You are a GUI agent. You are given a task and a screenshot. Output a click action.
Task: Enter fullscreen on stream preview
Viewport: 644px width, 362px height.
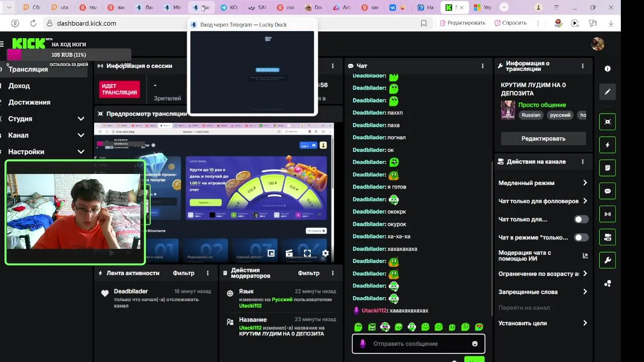307,253
